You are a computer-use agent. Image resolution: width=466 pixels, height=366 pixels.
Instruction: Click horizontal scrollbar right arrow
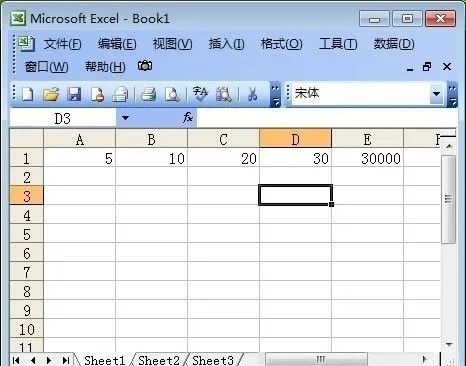click(424, 359)
